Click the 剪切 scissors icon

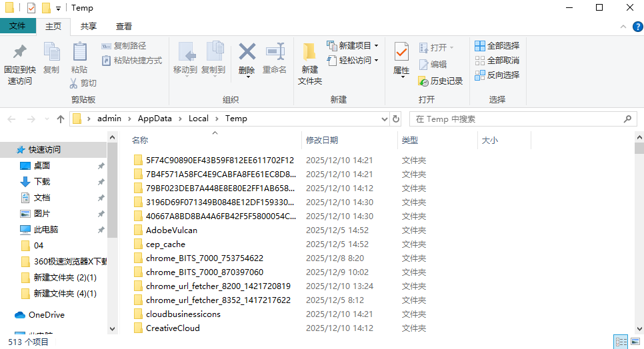click(73, 83)
